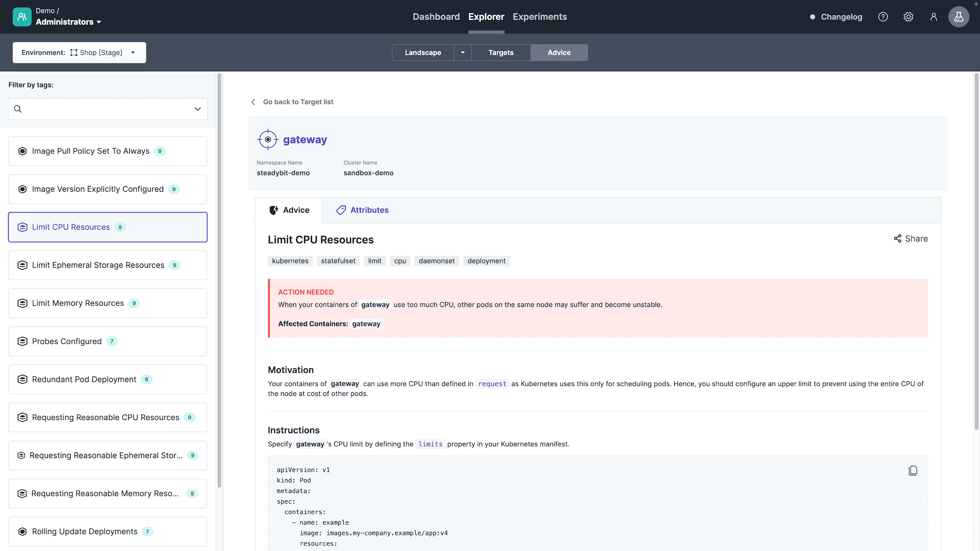The width and height of the screenshot is (980, 551).
Task: Copy the code snippet with copy icon
Action: point(913,471)
